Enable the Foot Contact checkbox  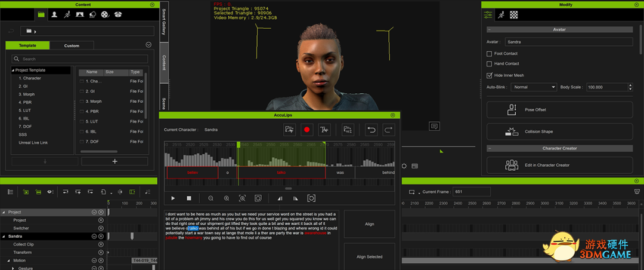tap(489, 54)
